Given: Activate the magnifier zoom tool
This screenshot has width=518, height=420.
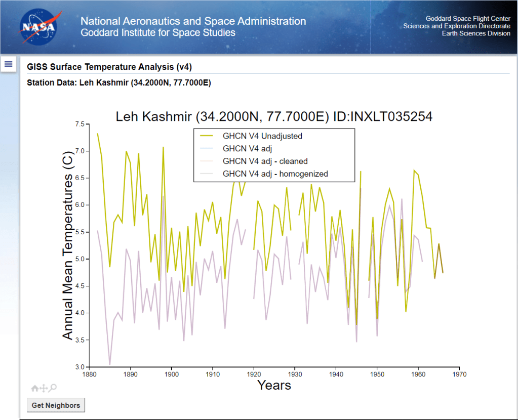Looking at the screenshot, I should (53, 388).
